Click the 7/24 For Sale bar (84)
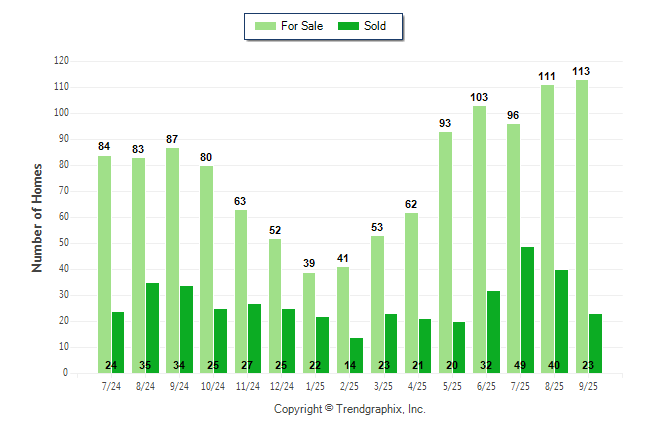This screenshot has height=434, width=646. [104, 264]
